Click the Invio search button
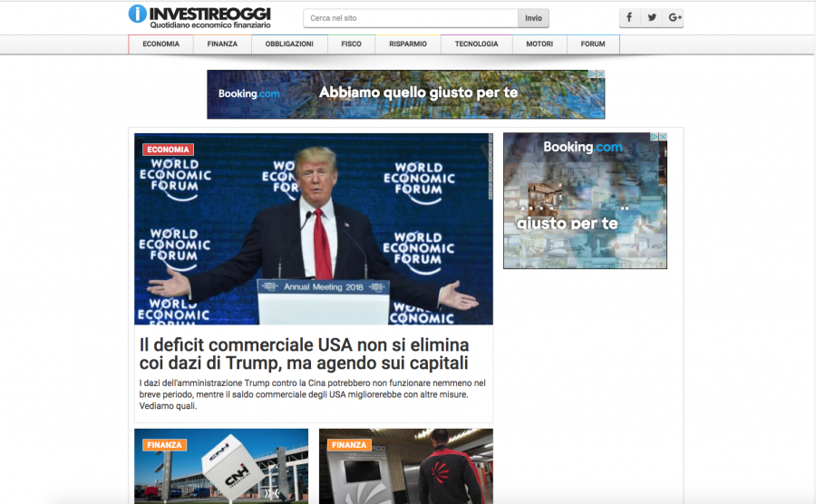 (533, 18)
